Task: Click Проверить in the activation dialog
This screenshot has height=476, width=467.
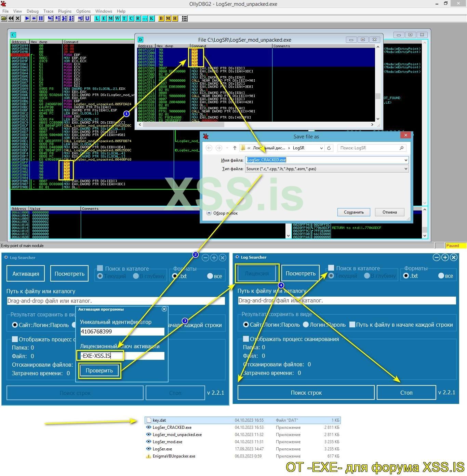Action: coord(99,371)
